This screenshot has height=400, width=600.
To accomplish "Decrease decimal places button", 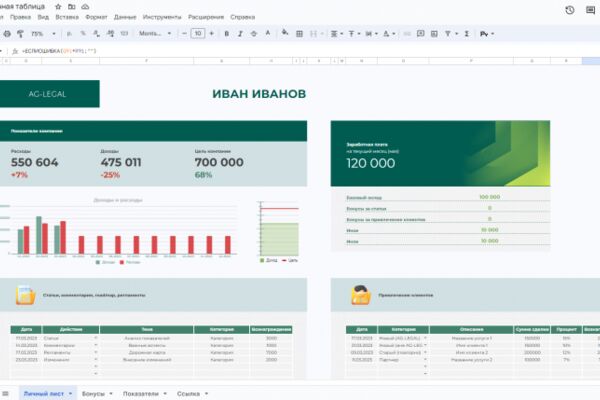I will pyautogui.click(x=96, y=34).
